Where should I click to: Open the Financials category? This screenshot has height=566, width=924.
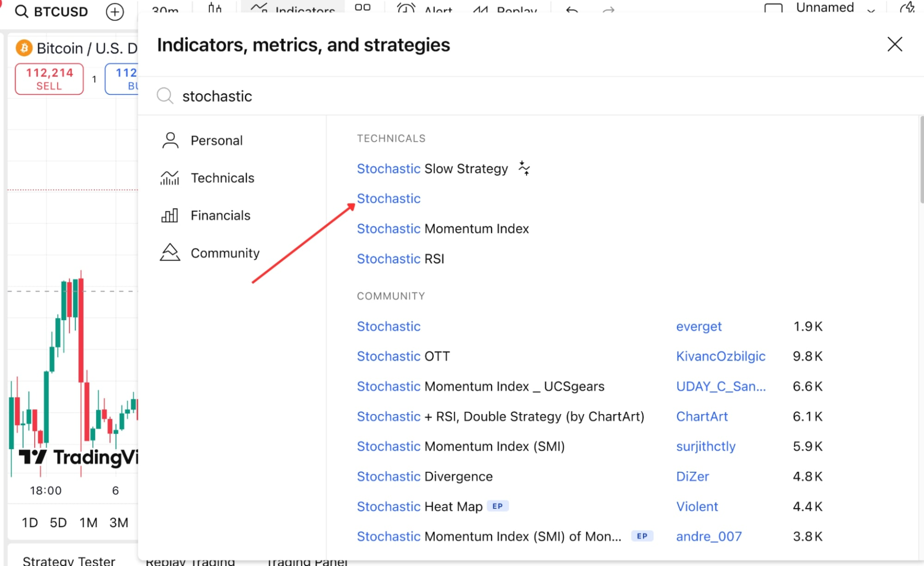220,215
